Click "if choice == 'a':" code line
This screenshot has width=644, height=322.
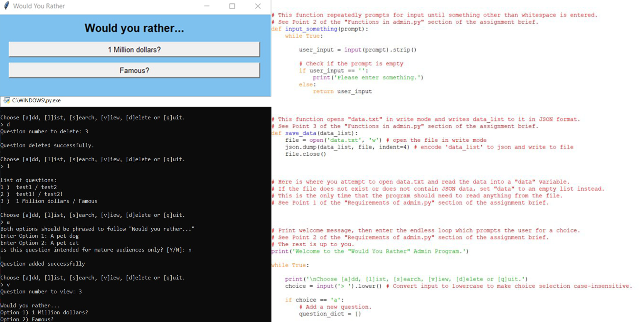click(315, 300)
